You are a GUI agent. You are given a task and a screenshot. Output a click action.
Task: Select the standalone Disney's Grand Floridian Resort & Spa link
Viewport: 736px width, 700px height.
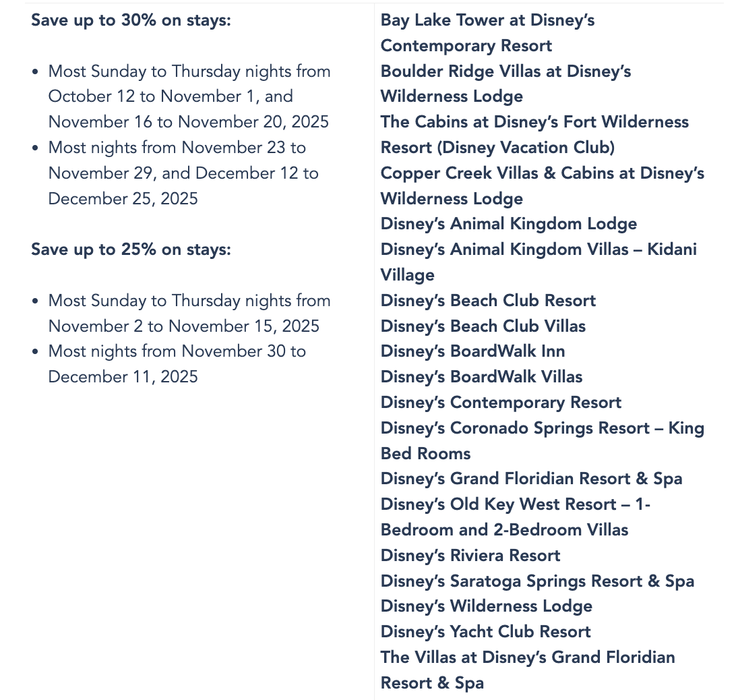[531, 479]
